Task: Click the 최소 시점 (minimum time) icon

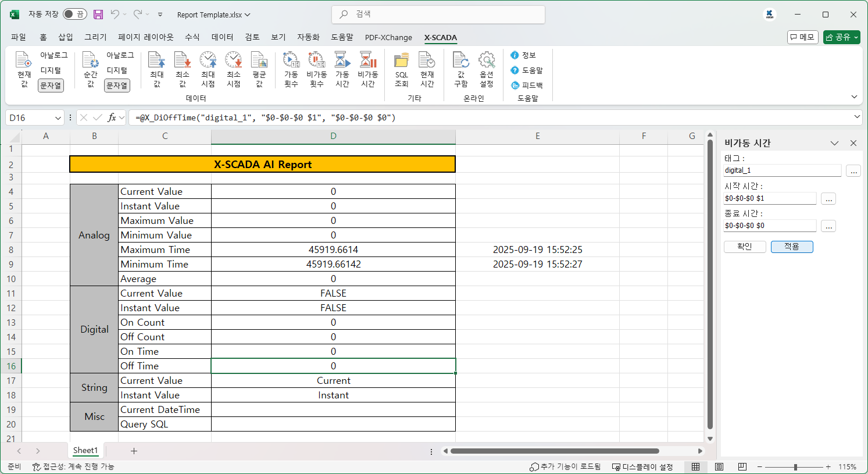Action: (x=233, y=69)
